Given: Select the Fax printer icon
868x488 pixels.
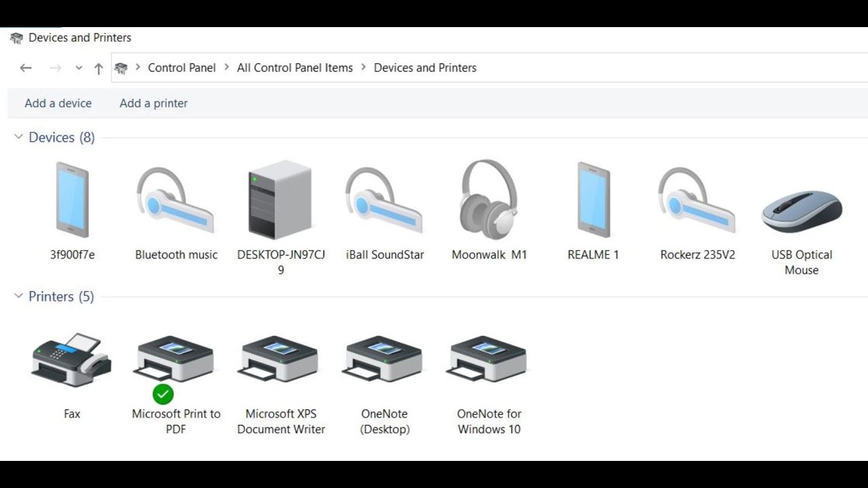Looking at the screenshot, I should 71,359.
